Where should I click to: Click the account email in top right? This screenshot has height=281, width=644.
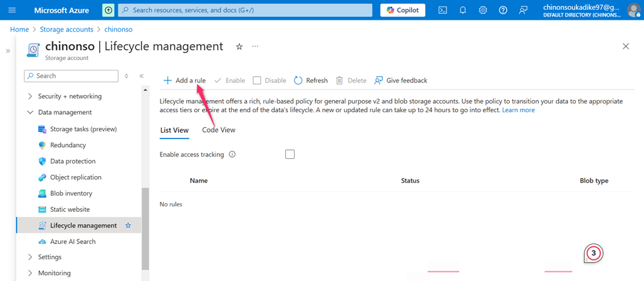pyautogui.click(x=582, y=7)
